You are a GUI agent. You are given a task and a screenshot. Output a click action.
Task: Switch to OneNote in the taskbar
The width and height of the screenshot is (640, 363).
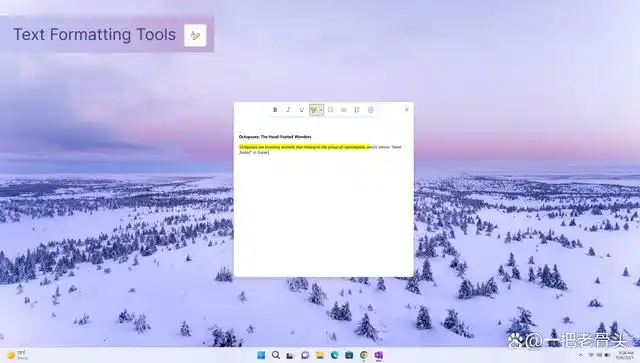point(378,355)
